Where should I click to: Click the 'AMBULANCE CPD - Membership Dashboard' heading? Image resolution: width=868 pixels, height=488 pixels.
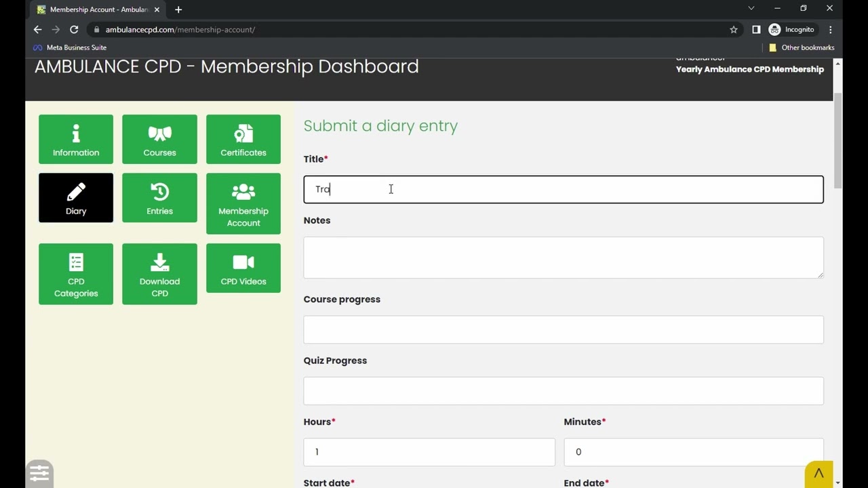click(226, 66)
